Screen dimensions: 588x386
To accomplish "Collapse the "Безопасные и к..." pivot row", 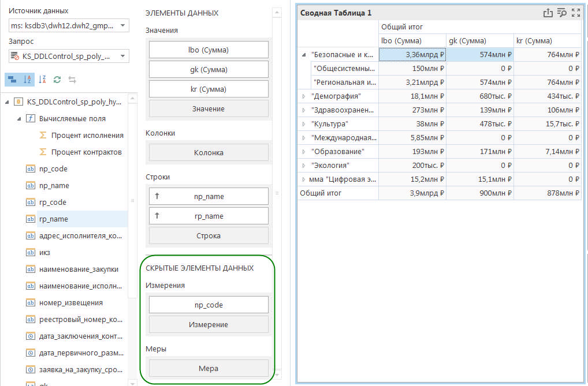I will point(304,54).
